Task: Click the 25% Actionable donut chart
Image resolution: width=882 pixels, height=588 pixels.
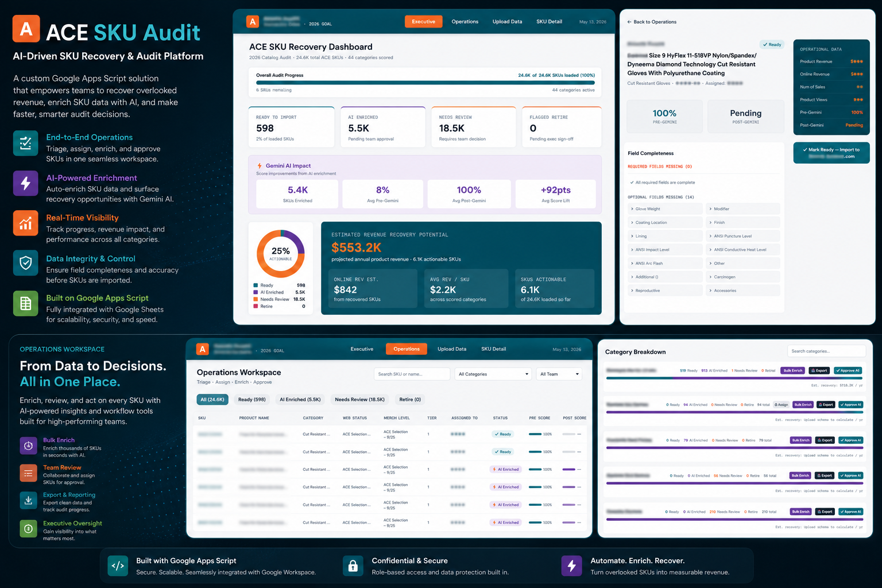Action: click(280, 253)
